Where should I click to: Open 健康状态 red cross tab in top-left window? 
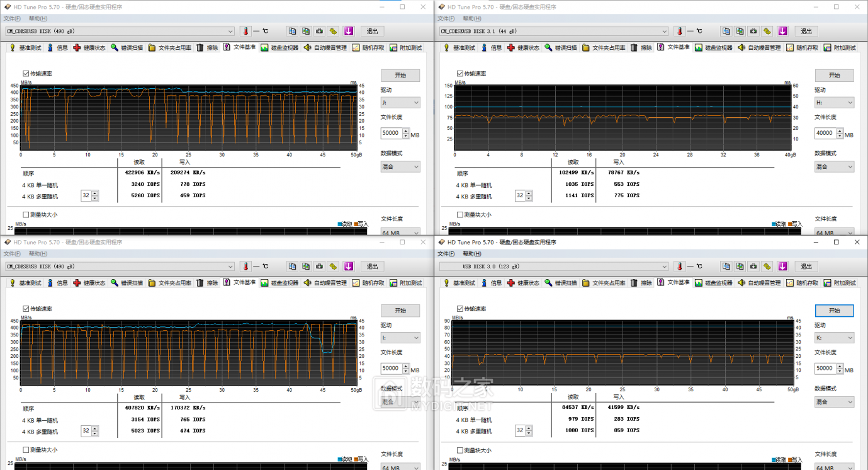pos(89,47)
